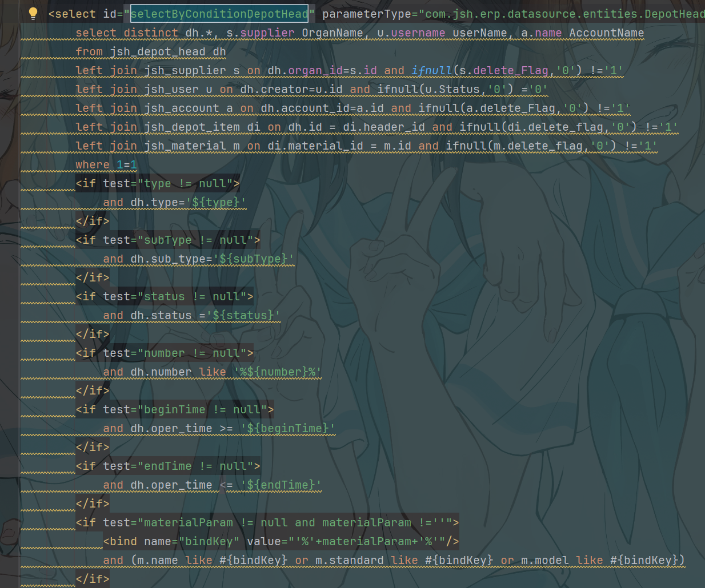Click the '%${number}%' like pattern

278,372
